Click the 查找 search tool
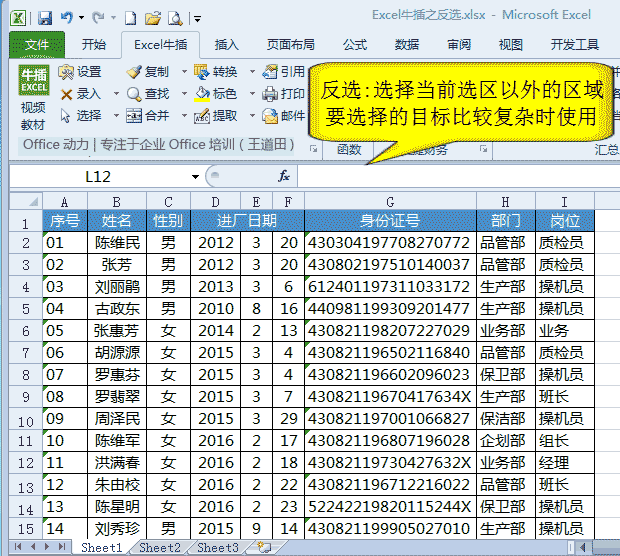Screen dimensions: 620x556 pos(148,94)
